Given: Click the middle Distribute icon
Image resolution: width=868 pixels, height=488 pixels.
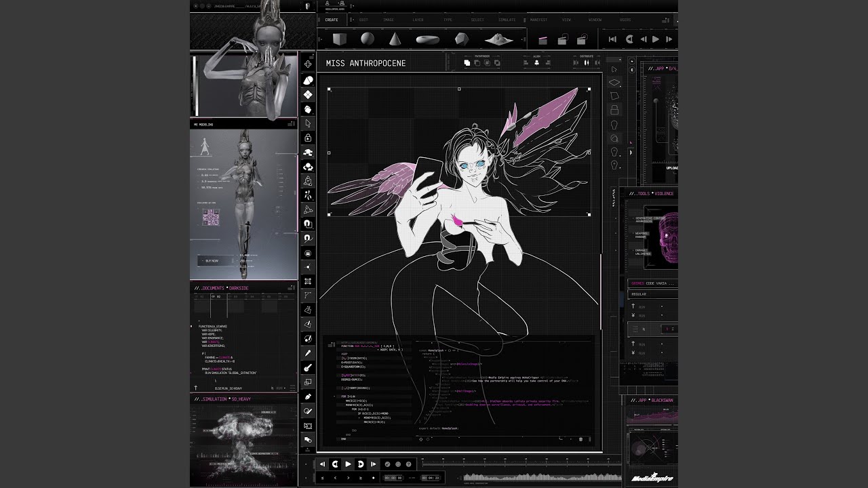Looking at the screenshot, I should pos(586,62).
